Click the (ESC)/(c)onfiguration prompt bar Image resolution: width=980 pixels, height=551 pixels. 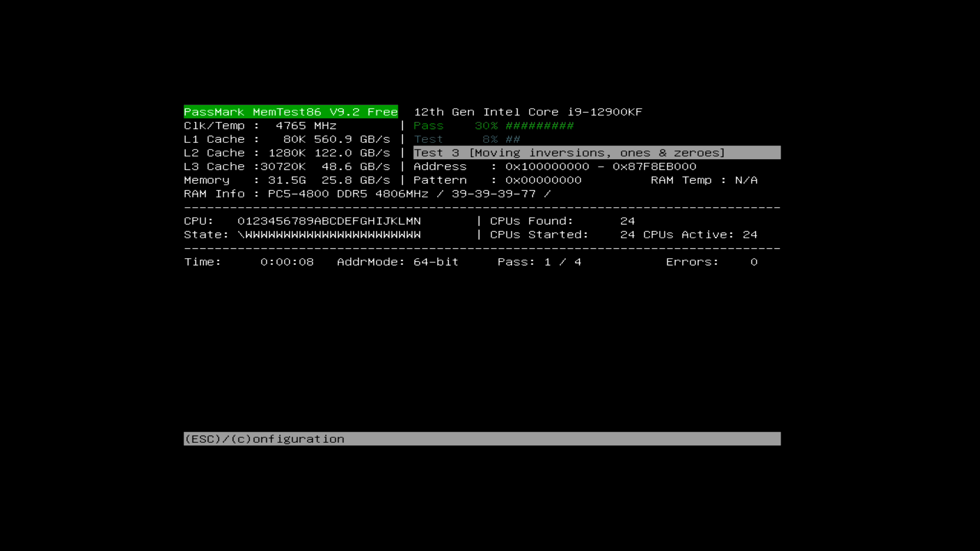point(482,439)
